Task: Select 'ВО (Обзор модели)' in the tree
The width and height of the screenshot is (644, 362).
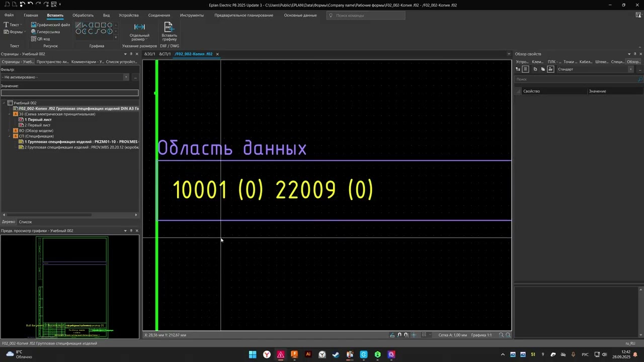Action: [x=33, y=130]
